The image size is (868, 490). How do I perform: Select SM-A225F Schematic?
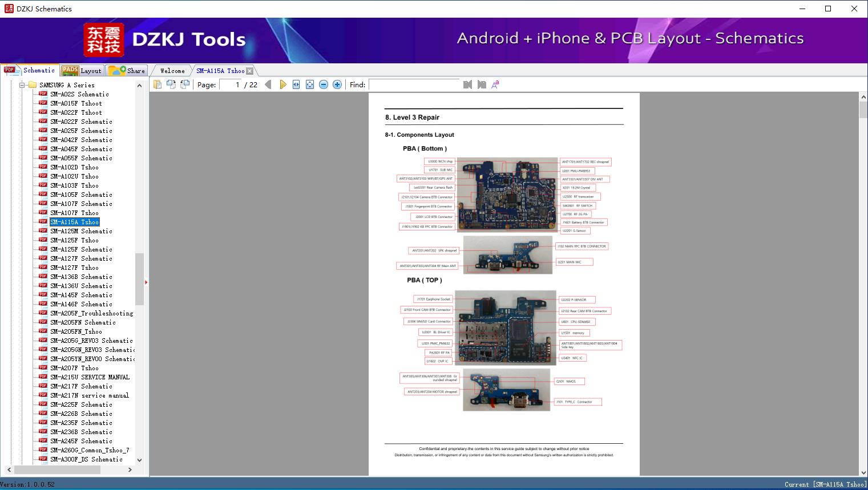pos(81,404)
